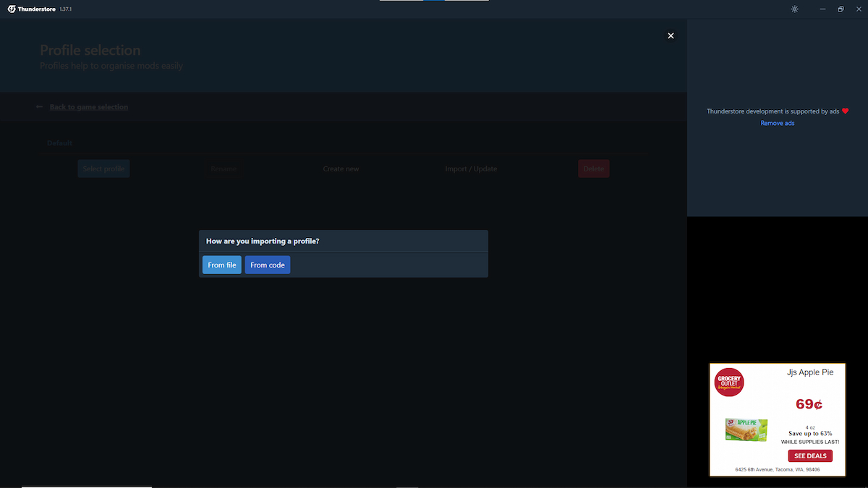Viewport: 868px width, 488px height.
Task: Click "Create new" to make a profile
Action: coord(341,168)
